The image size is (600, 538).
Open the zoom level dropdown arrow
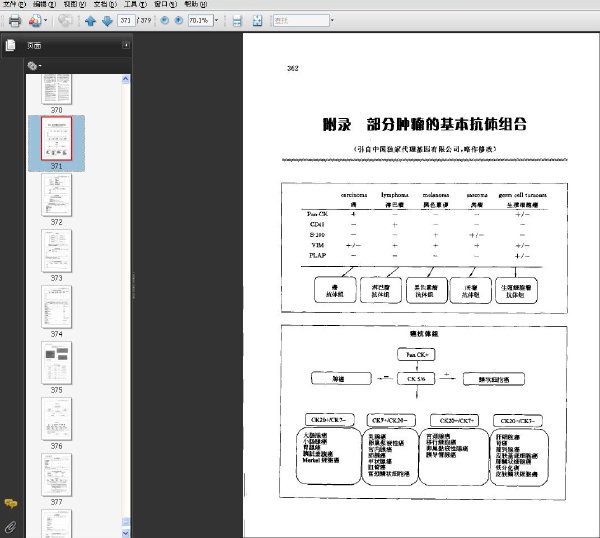[216, 20]
